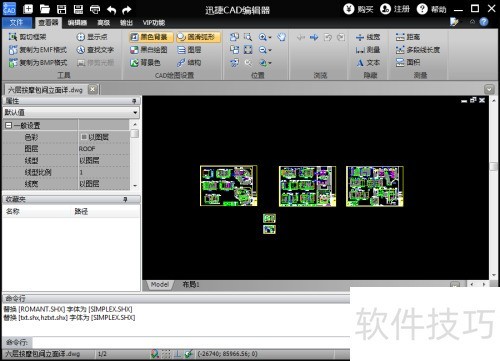Open the 背景色 background color picker

pos(145,62)
